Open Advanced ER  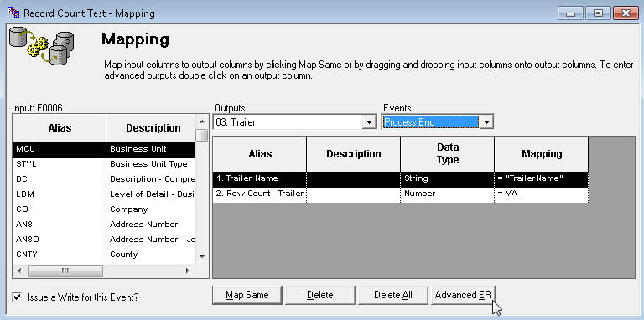[463, 295]
